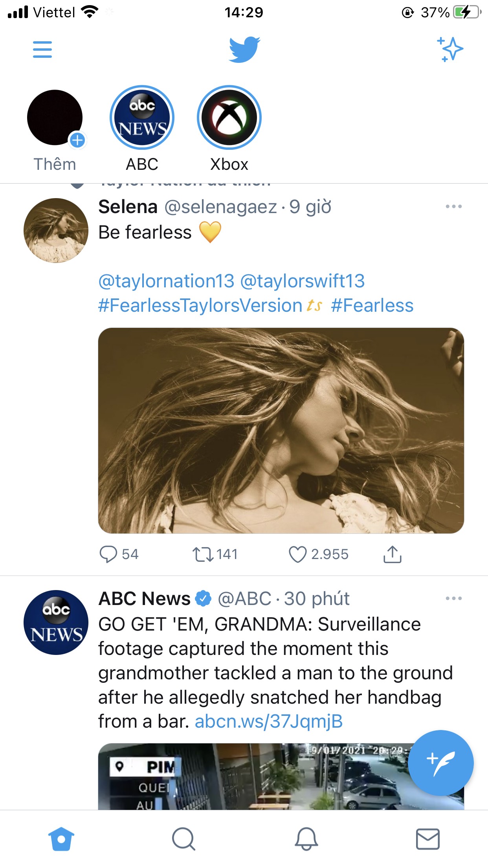This screenshot has width=488, height=868.
Task: Open the Notifications bell tab
Action: [x=306, y=839]
